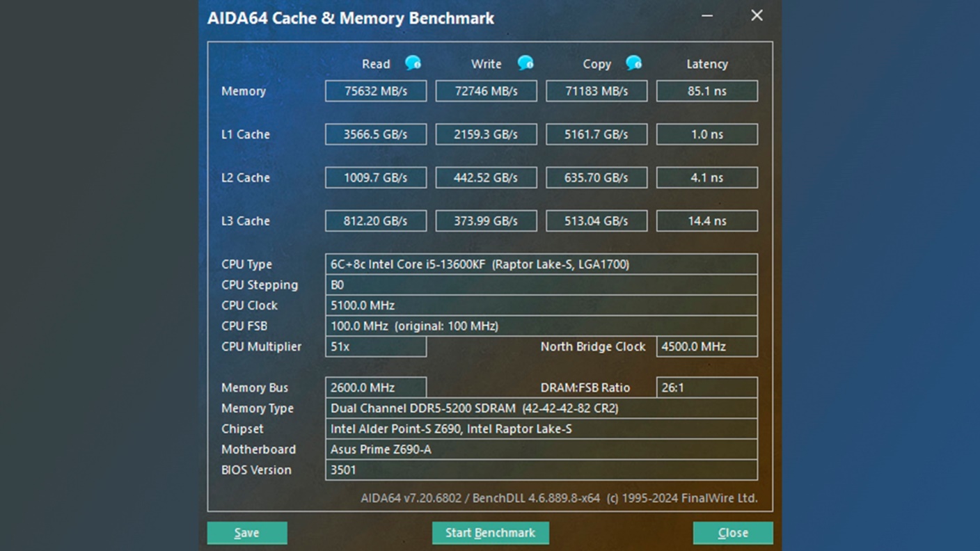Select L3 Cache Write 373.99 GB/s
The width and height of the screenshot is (980, 551).
pyautogui.click(x=486, y=221)
